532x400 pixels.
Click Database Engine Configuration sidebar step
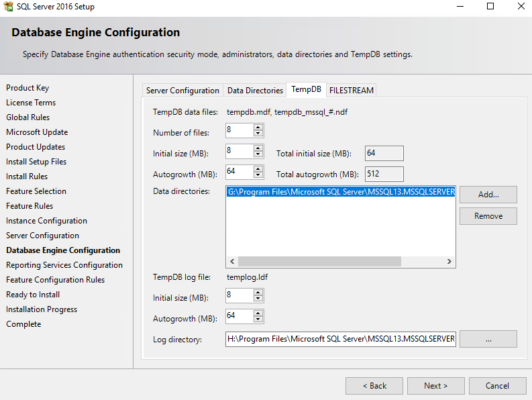pos(63,250)
